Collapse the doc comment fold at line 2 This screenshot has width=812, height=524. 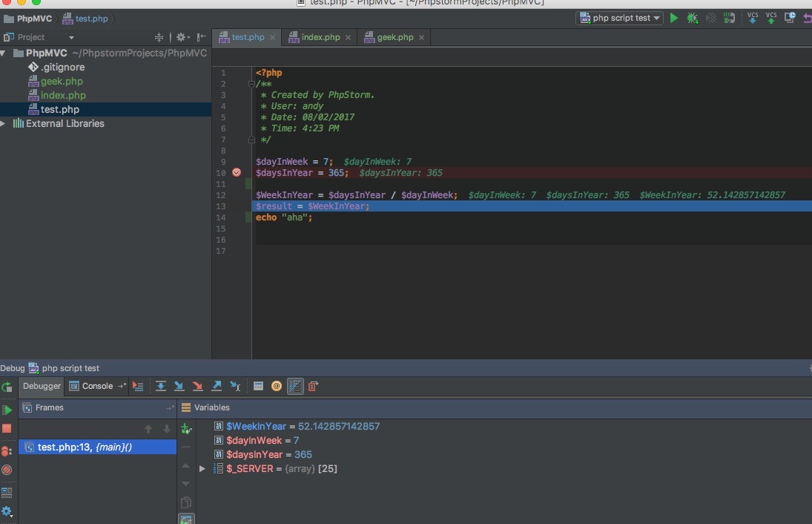[251, 84]
